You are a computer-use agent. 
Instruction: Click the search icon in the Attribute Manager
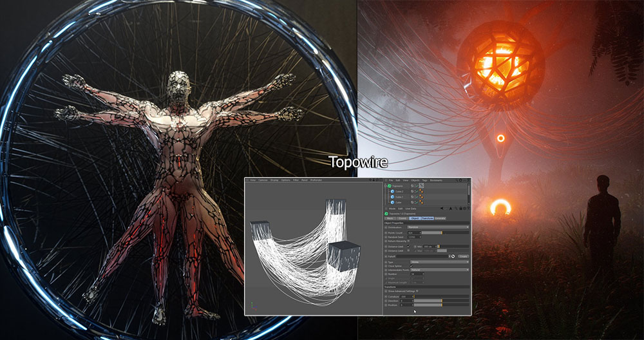457,209
